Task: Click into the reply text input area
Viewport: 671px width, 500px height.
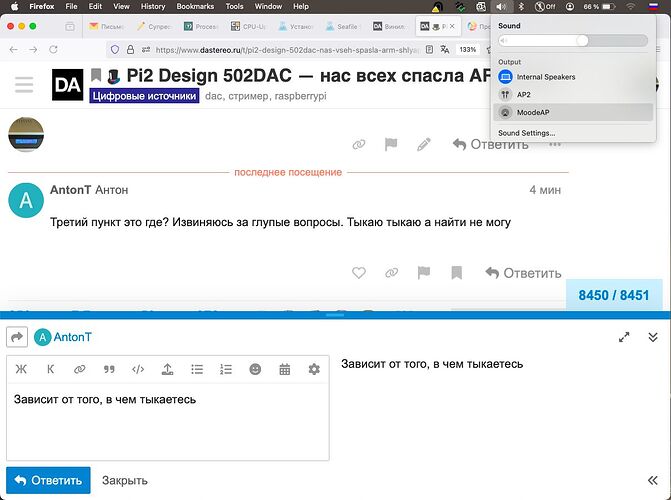Action: pyautogui.click(x=168, y=422)
